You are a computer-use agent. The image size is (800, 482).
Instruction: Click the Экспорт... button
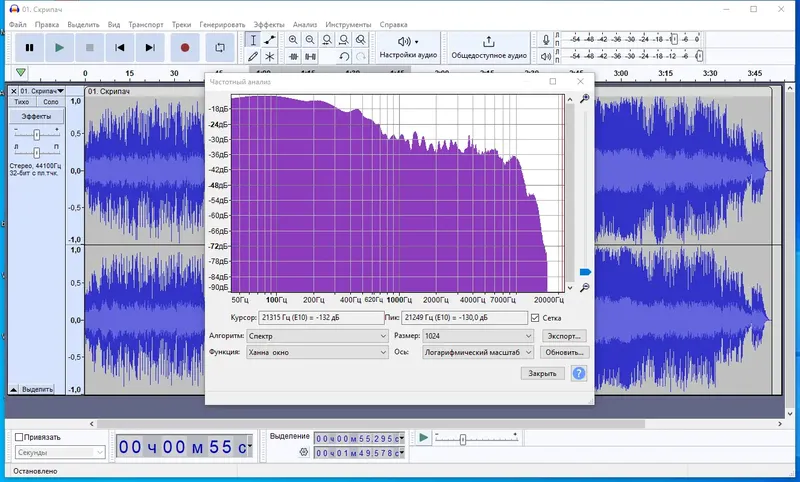point(564,336)
